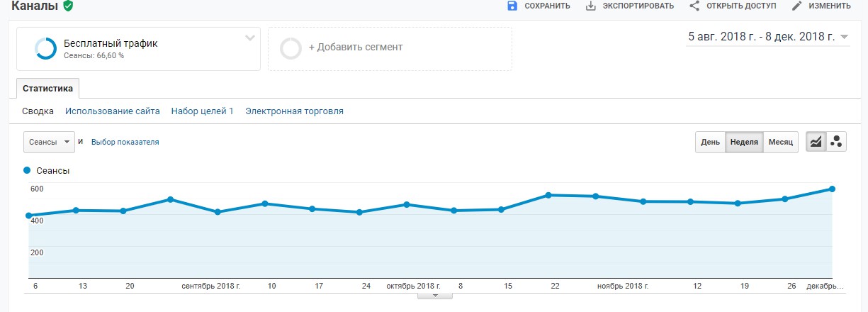Click the last data point near декабрь
Screen dimensions: 868x312
(x=832, y=189)
